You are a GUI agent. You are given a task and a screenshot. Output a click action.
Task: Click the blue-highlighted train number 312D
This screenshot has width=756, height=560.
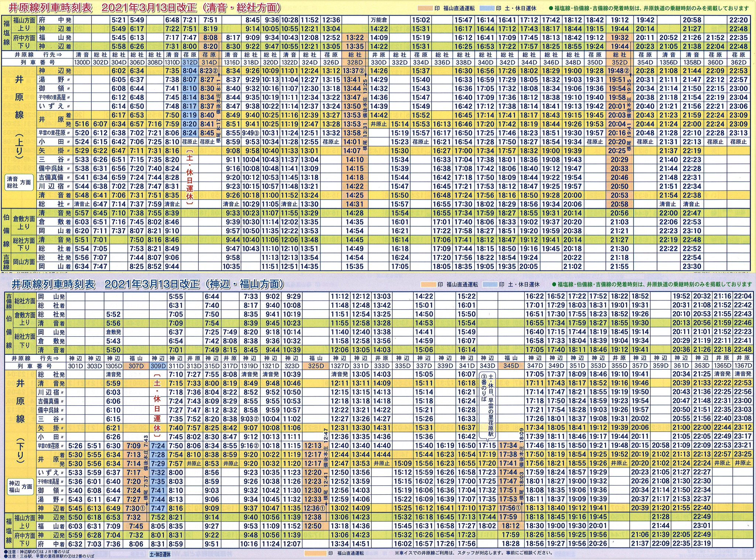pos(190,63)
